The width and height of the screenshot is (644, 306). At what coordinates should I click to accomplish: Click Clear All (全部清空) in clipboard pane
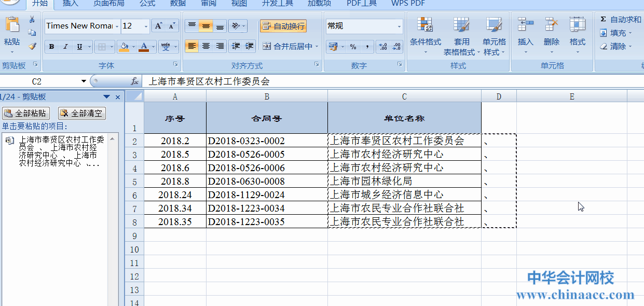[x=82, y=113]
